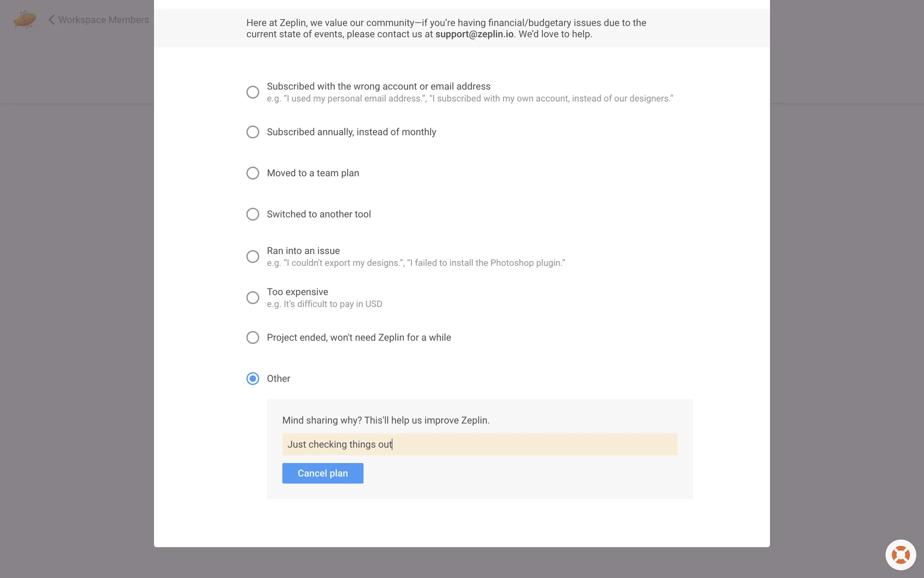
Task: Pick 'Too expensive' as cancellation reason
Action: (x=253, y=298)
